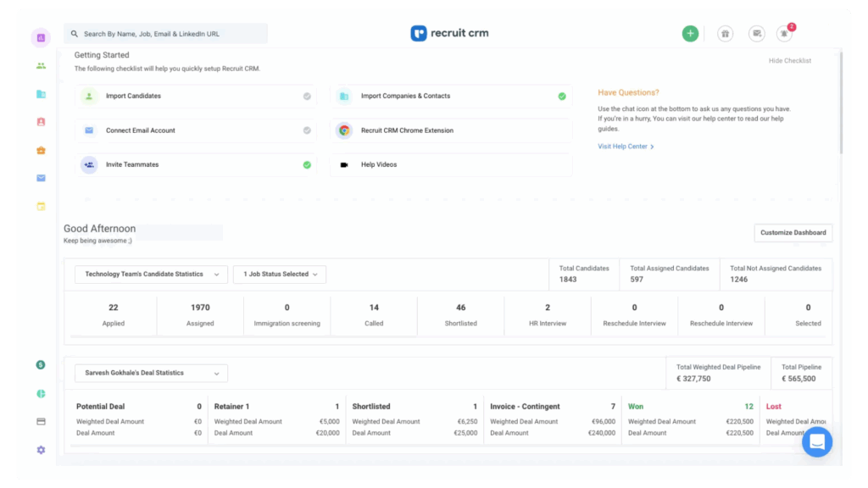Open the gift rewards icon in header
The image size is (868, 488).
coord(725,32)
